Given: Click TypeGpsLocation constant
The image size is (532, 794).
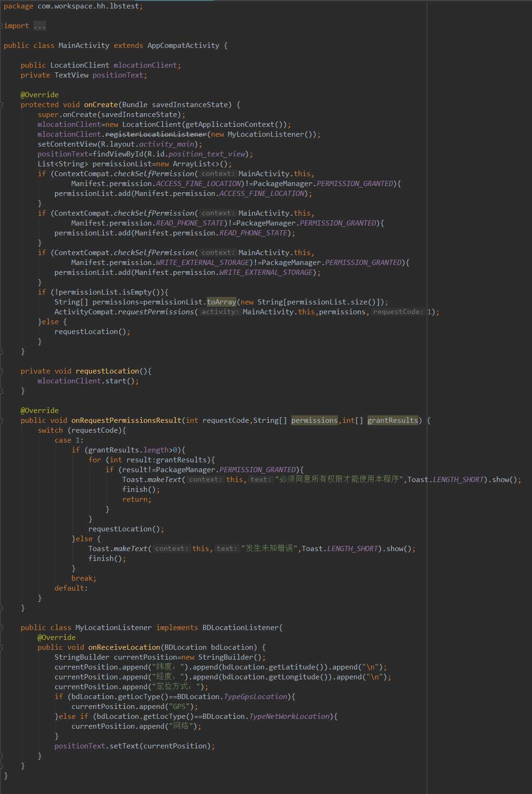Looking at the screenshot, I should coord(255,697).
